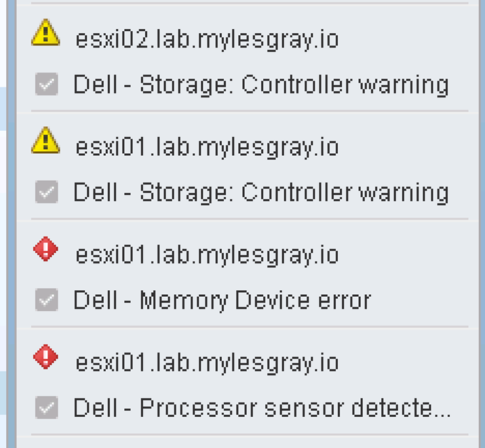Click the striped area left of the panel
This screenshot has width=485, height=448.
click(3, 224)
